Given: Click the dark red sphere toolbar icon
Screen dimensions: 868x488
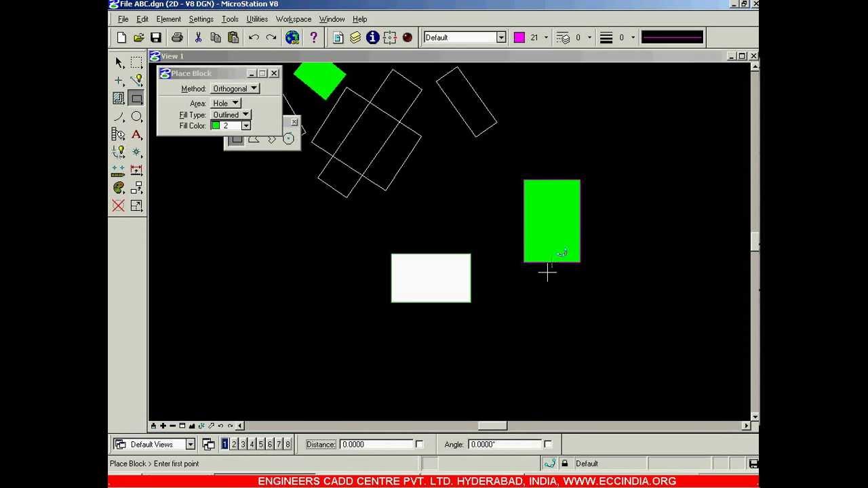Looking at the screenshot, I should coord(408,38).
